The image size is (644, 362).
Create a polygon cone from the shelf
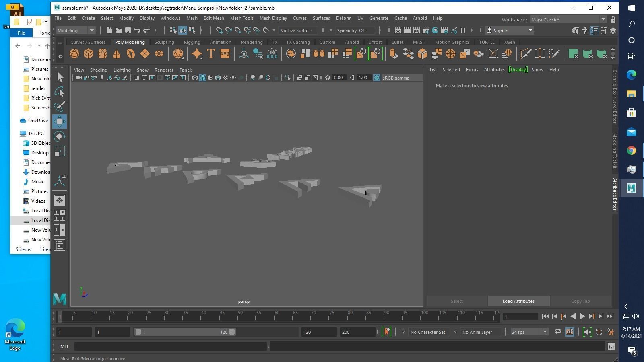tap(117, 53)
